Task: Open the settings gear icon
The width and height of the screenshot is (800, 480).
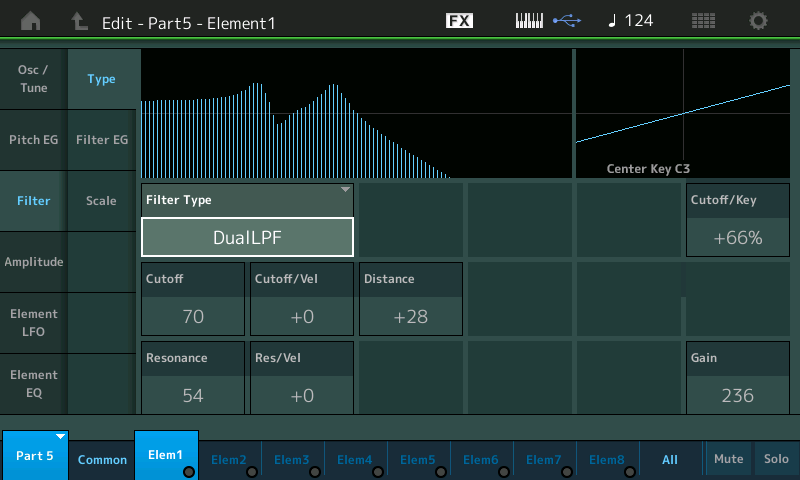Action: tap(759, 21)
